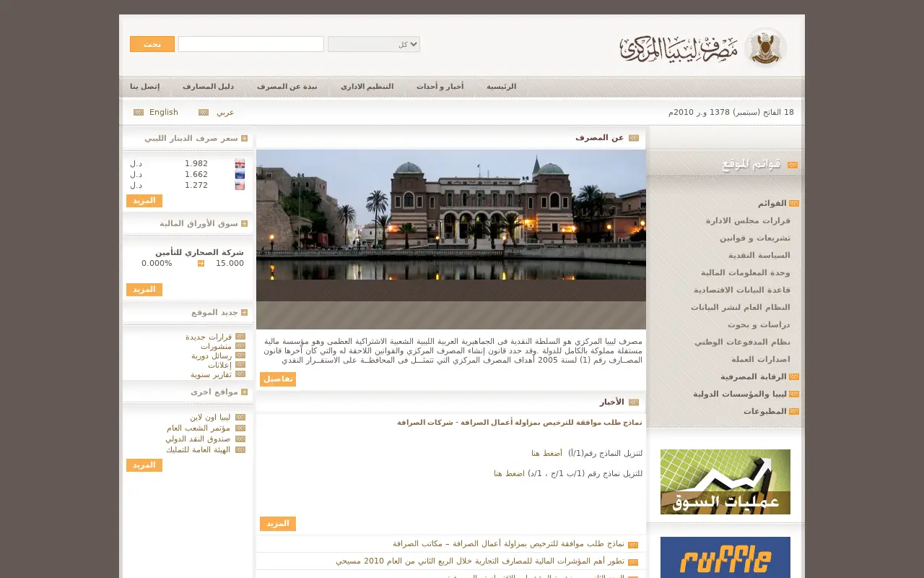924x578 pixels.
Task: Click the US dollar flag icon beside 1.272
Action: pyautogui.click(x=240, y=185)
